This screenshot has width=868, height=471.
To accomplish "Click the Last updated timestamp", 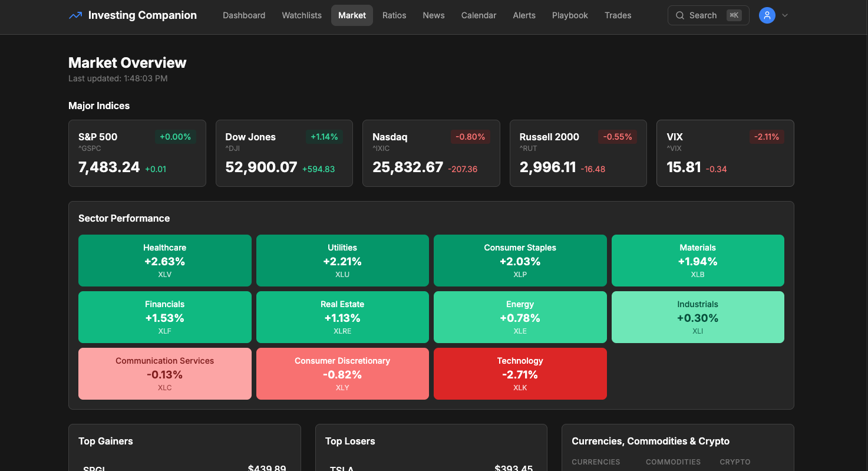I will (x=118, y=78).
